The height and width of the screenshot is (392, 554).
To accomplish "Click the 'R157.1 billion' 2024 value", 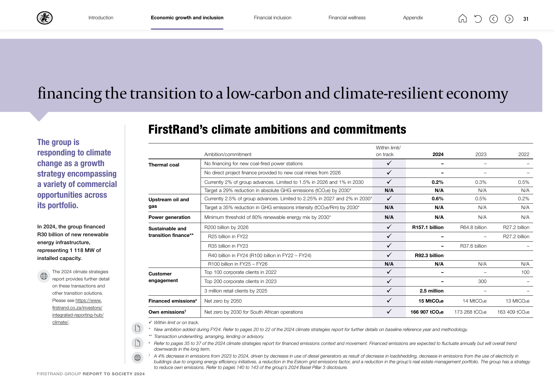I will (x=428, y=227).
